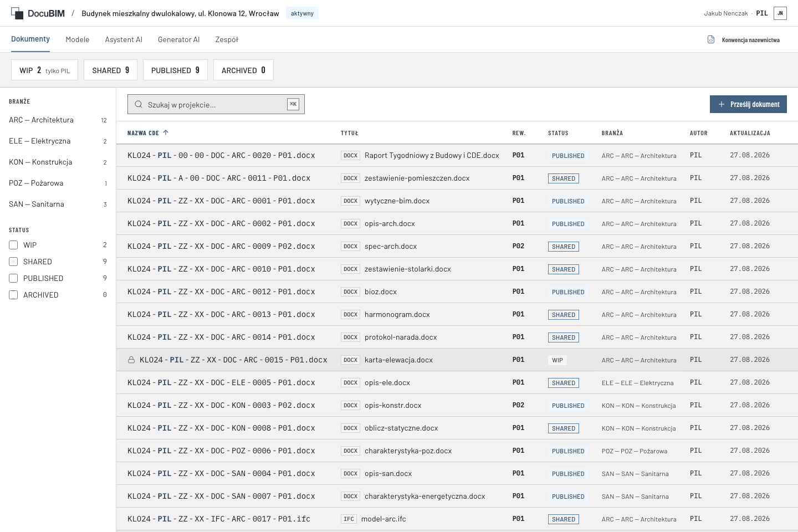Open charakterystyka-energetyczna.docx title
Viewport: 798px width, 532px height.
[x=424, y=497]
